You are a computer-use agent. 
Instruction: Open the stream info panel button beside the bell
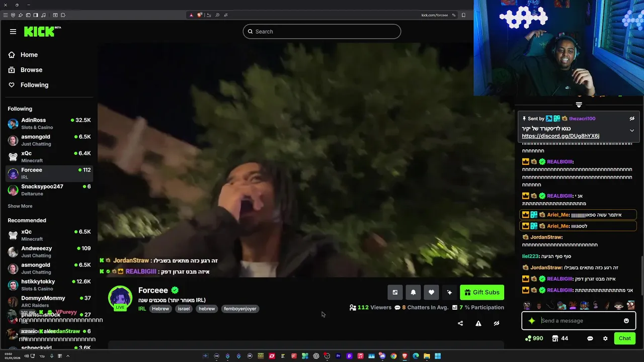[395, 292]
